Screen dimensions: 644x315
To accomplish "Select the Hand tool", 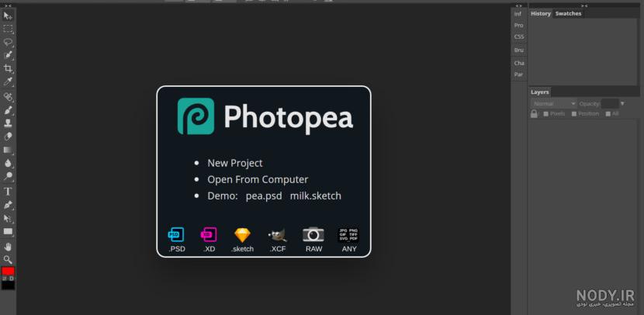I will click(8, 247).
